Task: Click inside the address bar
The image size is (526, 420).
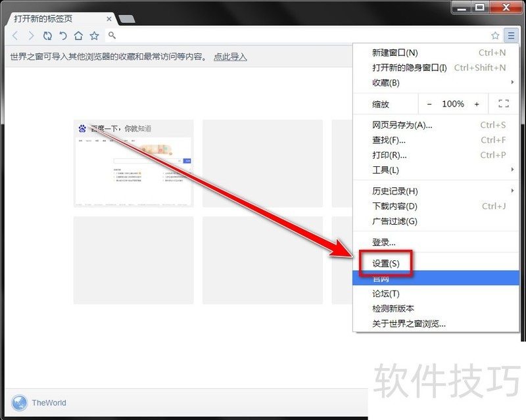Action: [296, 35]
